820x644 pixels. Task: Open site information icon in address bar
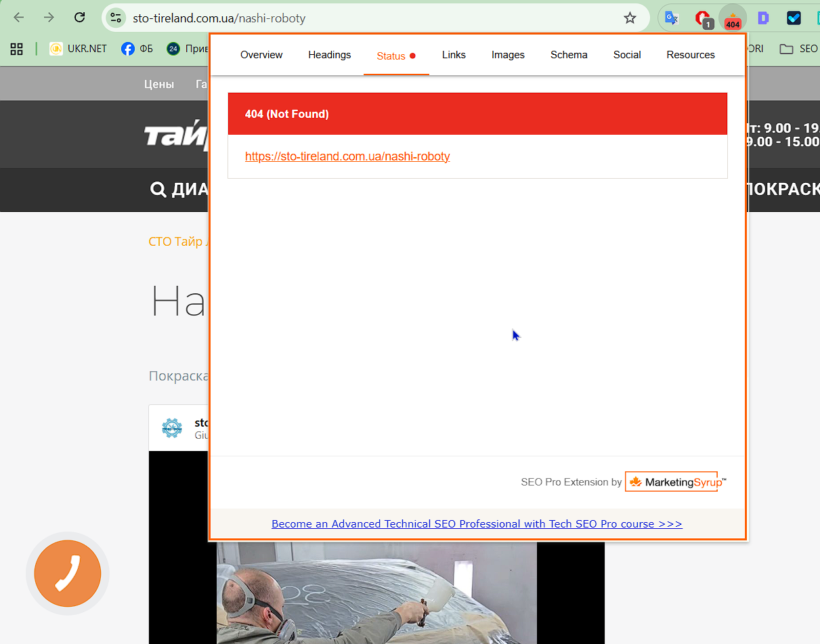click(x=116, y=18)
